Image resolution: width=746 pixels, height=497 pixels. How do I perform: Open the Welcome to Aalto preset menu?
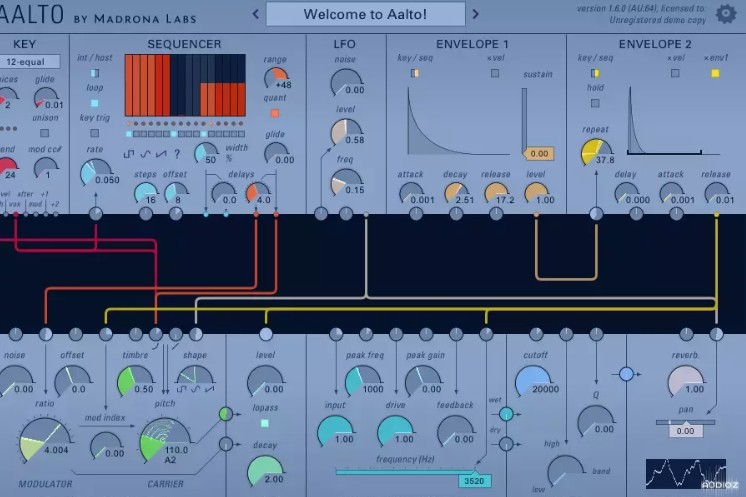(365, 14)
